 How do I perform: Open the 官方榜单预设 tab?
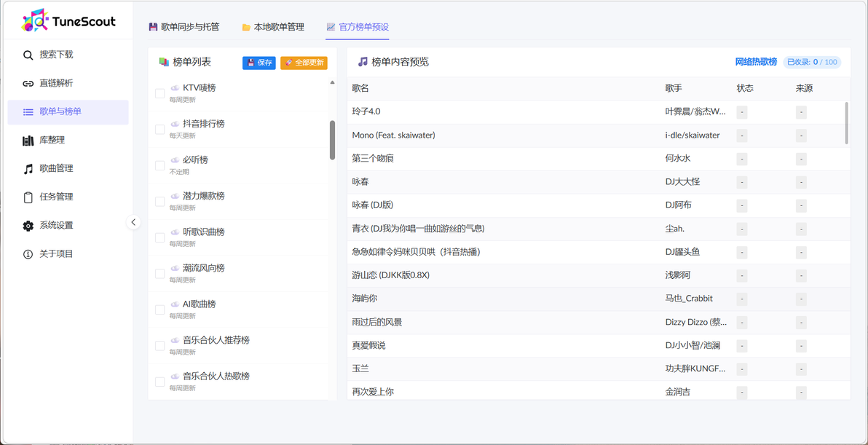tap(358, 26)
